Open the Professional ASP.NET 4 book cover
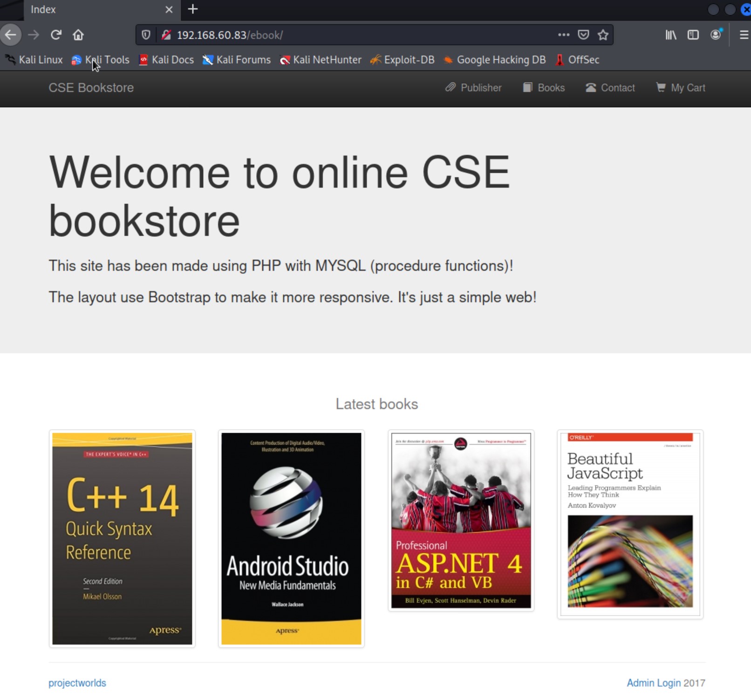 pos(461,521)
